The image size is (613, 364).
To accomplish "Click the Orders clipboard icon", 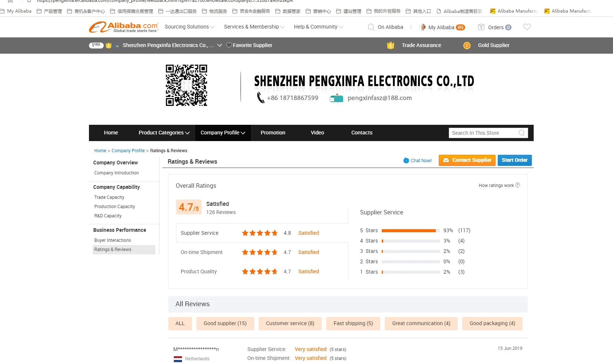I will pyautogui.click(x=481, y=27).
